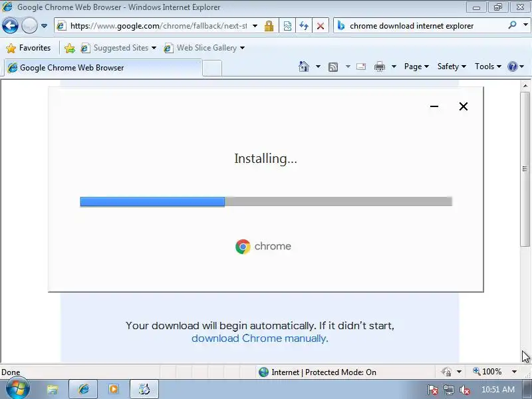This screenshot has height=399, width=532.
Task: Open Web Slice Gallery favorites item
Action: 204,48
